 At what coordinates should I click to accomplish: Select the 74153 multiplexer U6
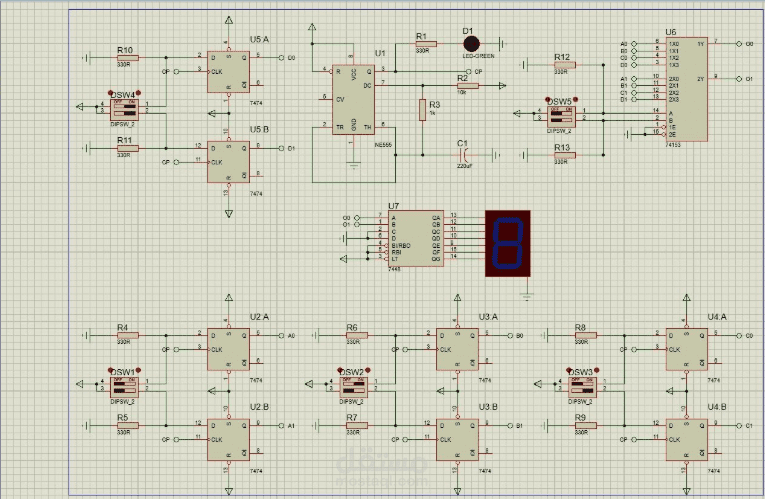(687, 89)
